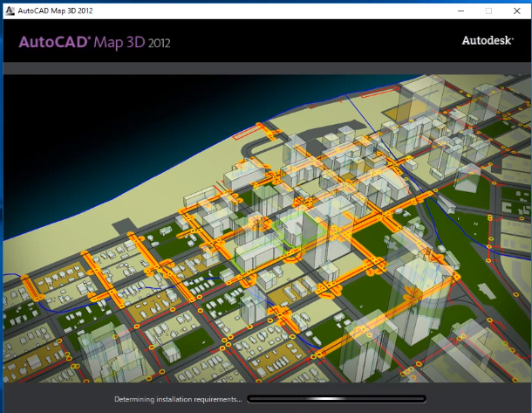Click the 'AutoCAD Map 3D 2012' header logo
This screenshot has height=413, width=532.
[95, 43]
